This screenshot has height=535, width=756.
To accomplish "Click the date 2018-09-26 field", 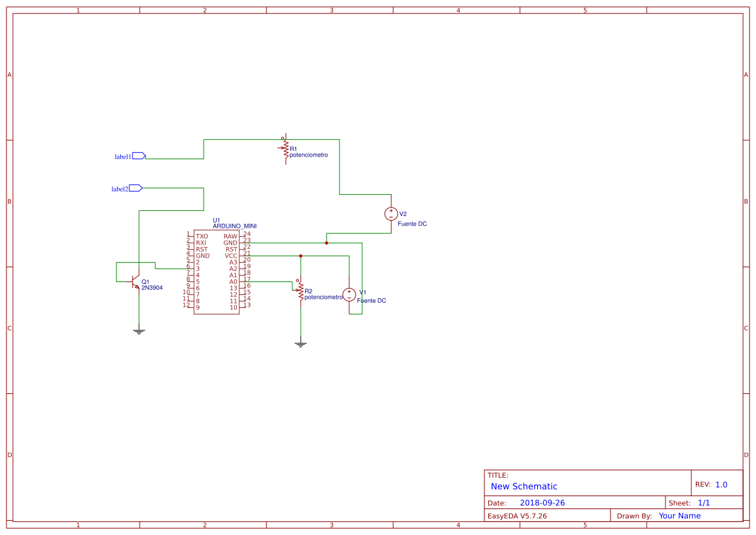I will [543, 503].
